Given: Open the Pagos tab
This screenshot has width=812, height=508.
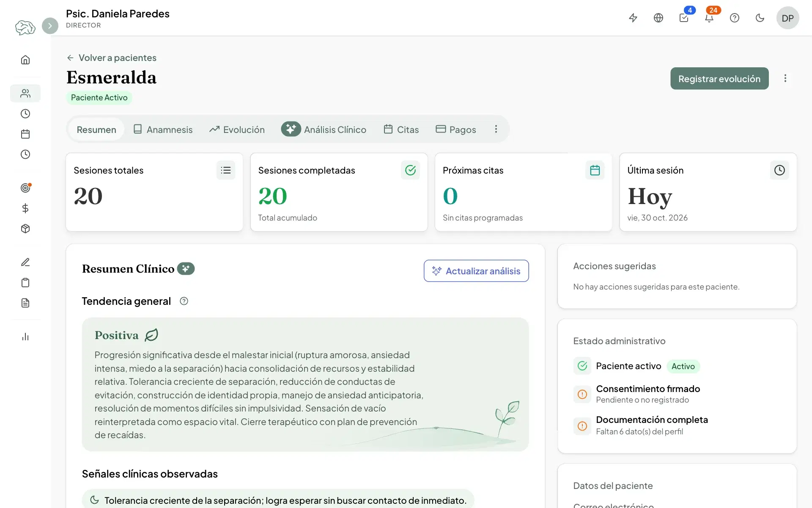Looking at the screenshot, I should tap(456, 130).
